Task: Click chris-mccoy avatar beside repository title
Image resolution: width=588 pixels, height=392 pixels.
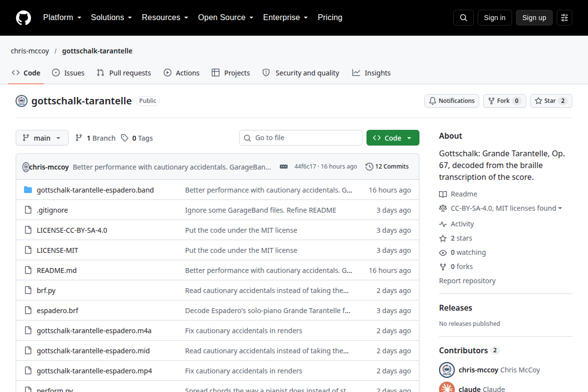Action: click(x=22, y=101)
